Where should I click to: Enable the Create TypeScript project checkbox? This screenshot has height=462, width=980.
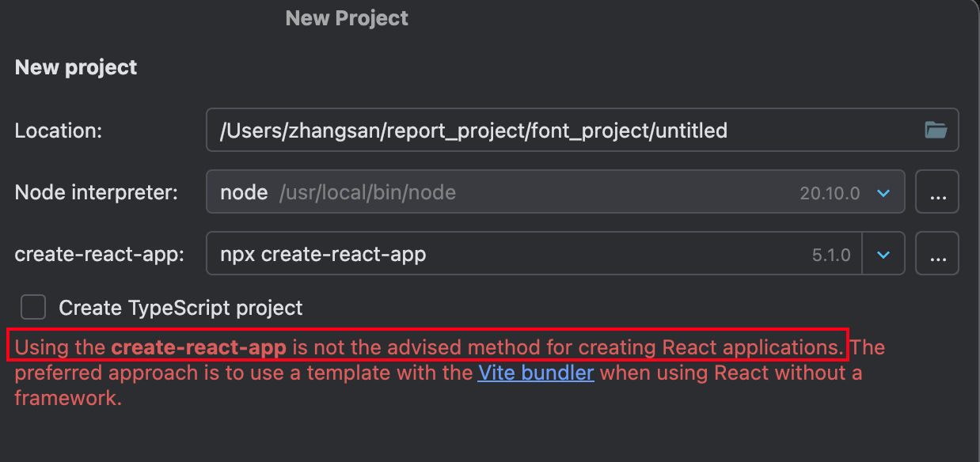[33, 307]
